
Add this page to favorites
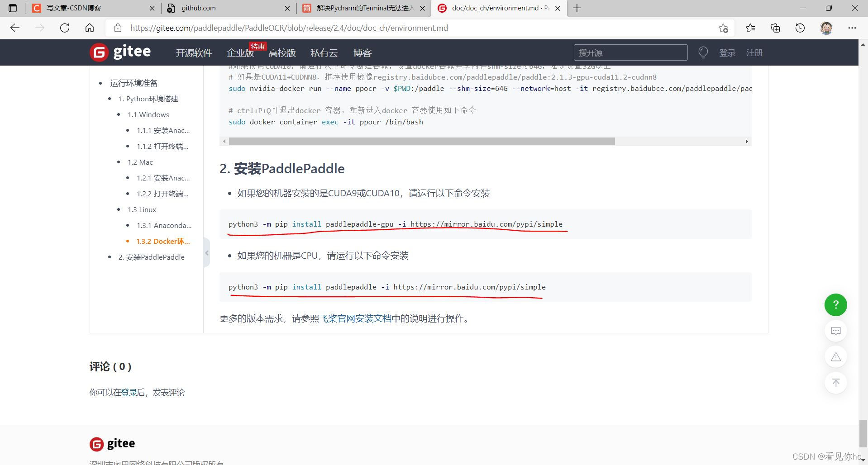point(723,28)
